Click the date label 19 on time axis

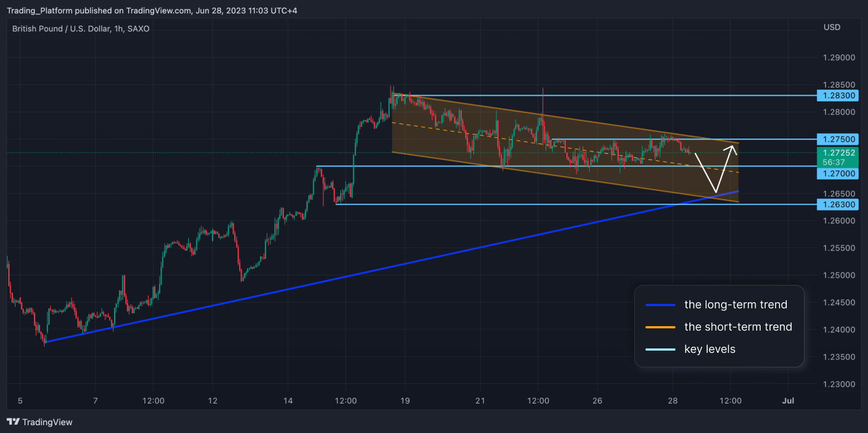click(405, 401)
